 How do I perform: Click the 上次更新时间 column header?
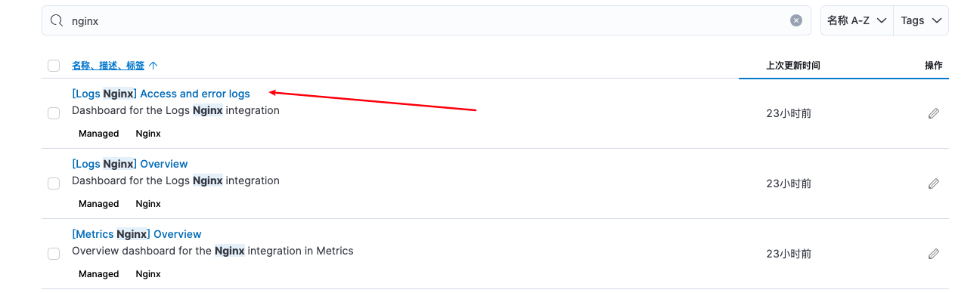pyautogui.click(x=792, y=66)
